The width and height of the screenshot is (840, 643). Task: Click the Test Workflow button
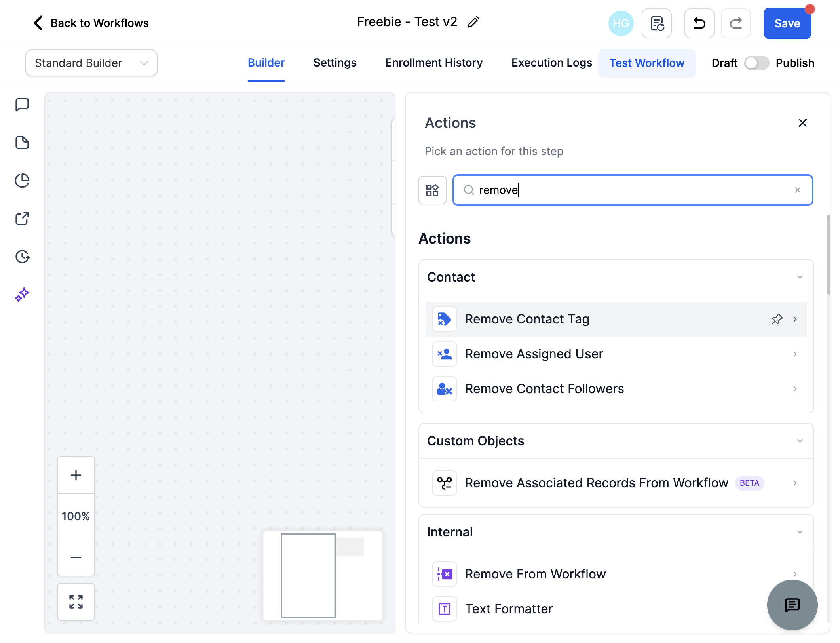coord(647,63)
